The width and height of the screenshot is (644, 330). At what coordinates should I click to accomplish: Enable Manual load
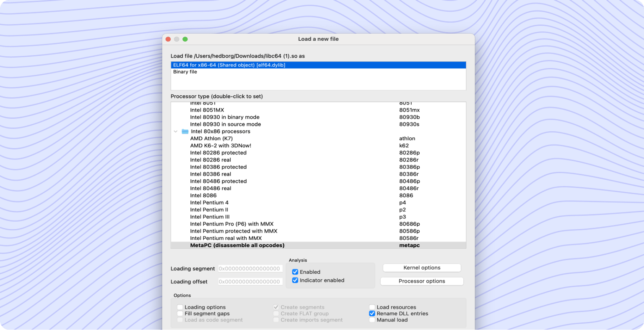(372, 320)
